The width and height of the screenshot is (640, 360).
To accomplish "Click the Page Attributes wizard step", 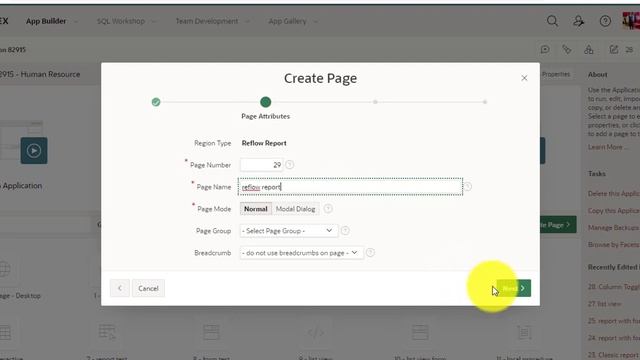I will tap(265, 102).
